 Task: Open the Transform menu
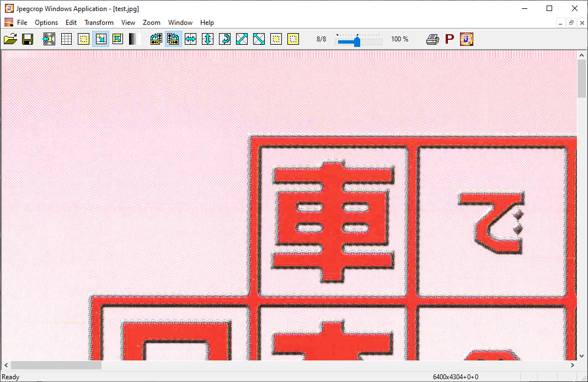(99, 23)
